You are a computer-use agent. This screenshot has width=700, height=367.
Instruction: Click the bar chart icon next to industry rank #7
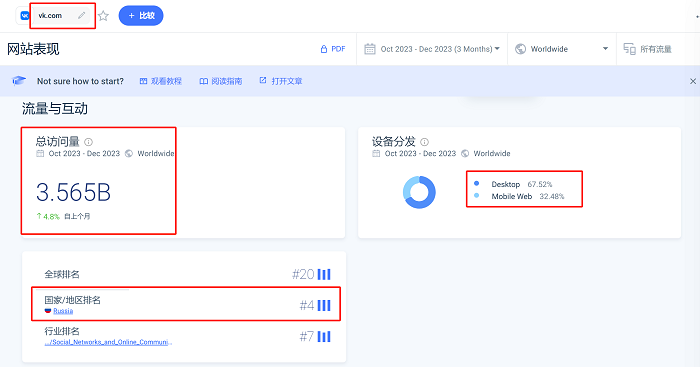tap(324, 337)
